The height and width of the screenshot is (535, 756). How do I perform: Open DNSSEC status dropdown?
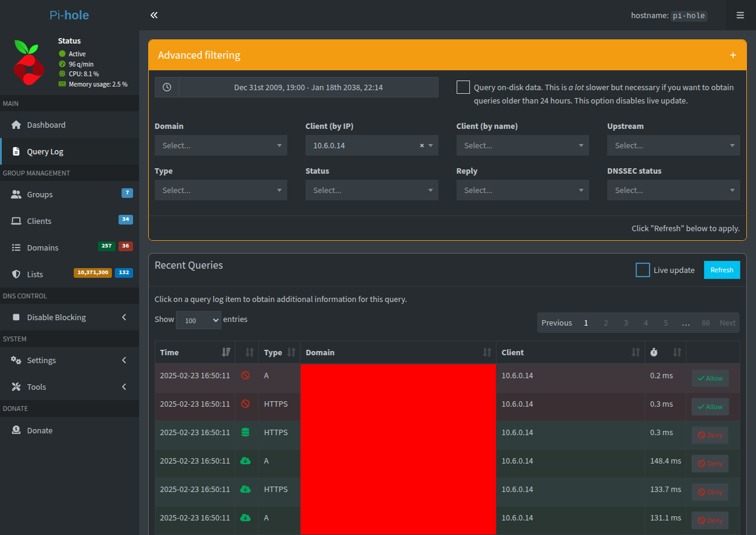(x=674, y=190)
